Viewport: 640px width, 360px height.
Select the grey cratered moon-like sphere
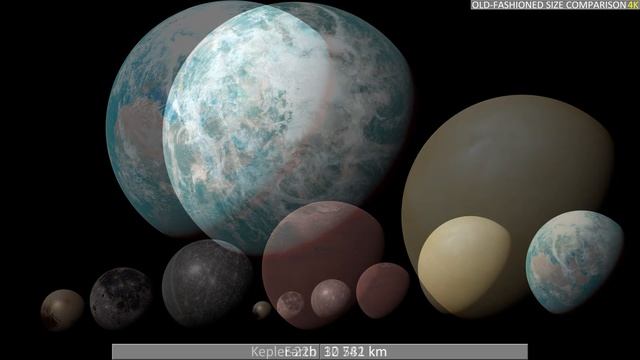(121, 298)
